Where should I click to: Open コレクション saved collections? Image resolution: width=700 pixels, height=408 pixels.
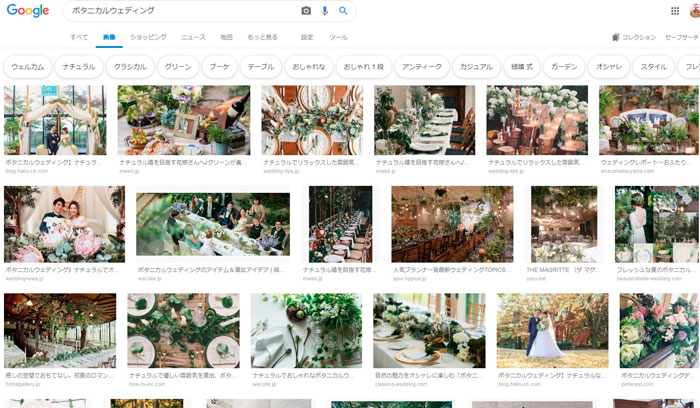point(634,37)
